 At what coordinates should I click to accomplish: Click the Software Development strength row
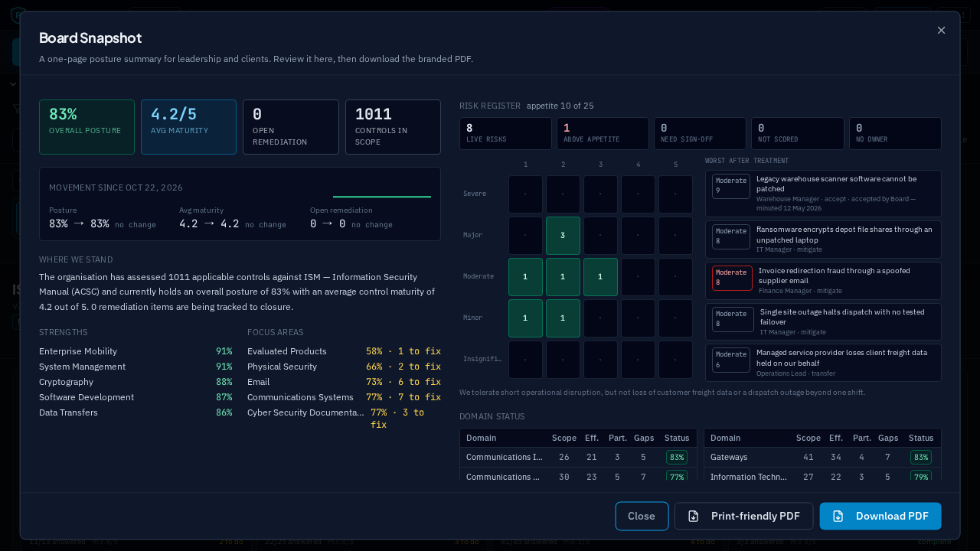point(136,397)
